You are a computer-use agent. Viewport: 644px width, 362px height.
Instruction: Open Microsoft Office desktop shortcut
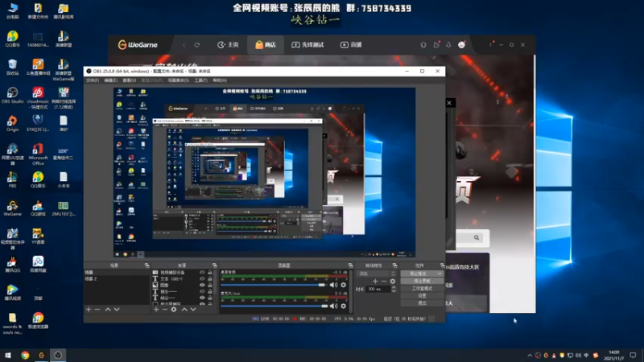click(x=38, y=154)
